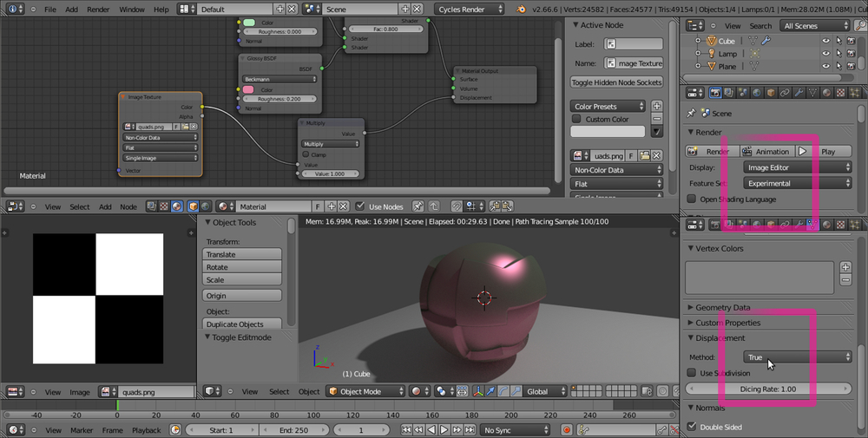Click the Animation render button

pos(766,151)
